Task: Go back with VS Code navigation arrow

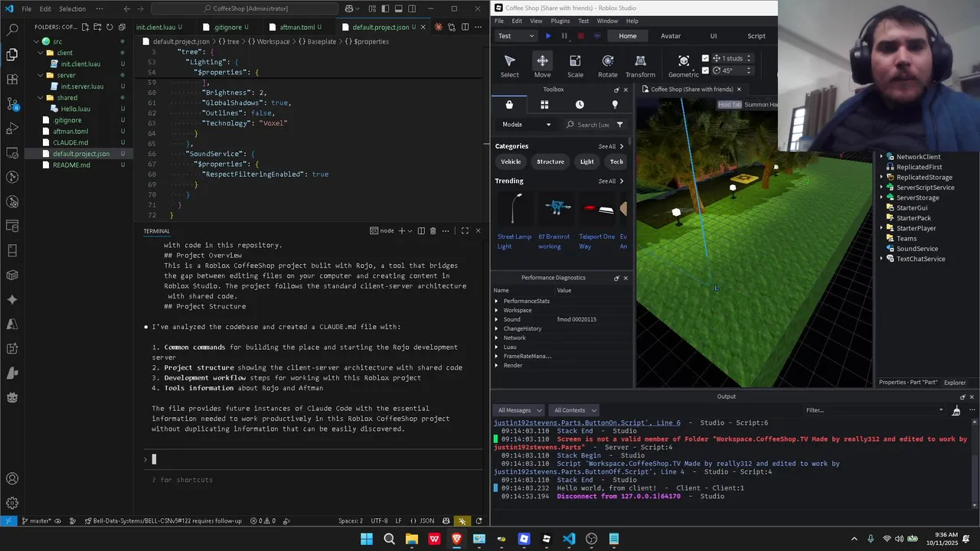Action: 127,8
